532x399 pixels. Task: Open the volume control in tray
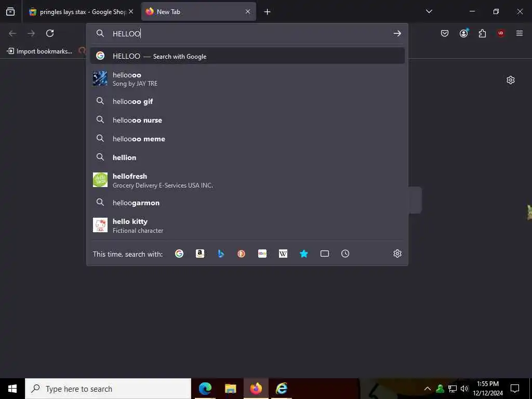(464, 389)
